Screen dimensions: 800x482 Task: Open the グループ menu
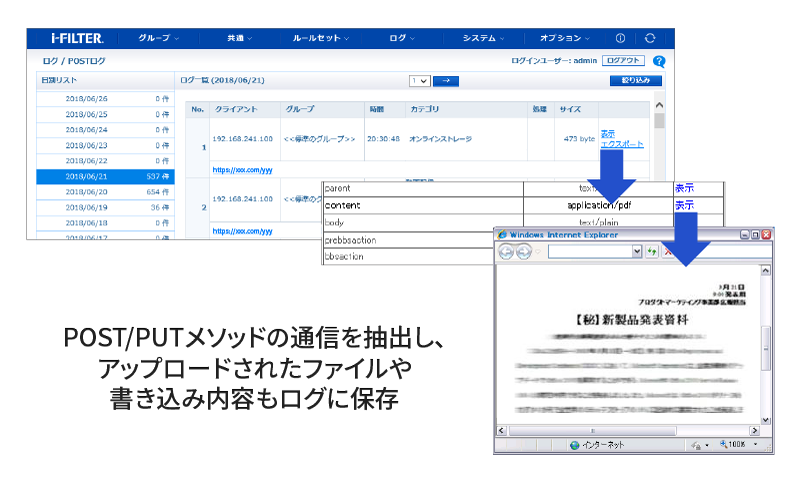tap(158, 38)
